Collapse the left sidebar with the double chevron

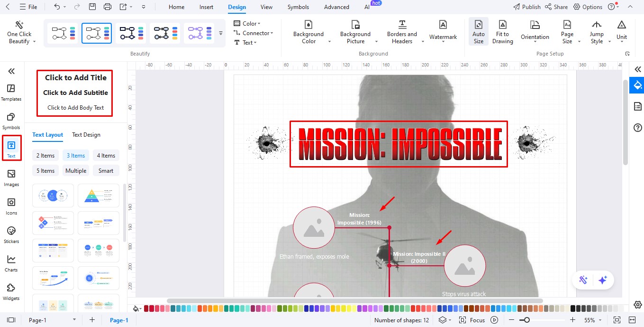coord(11,71)
